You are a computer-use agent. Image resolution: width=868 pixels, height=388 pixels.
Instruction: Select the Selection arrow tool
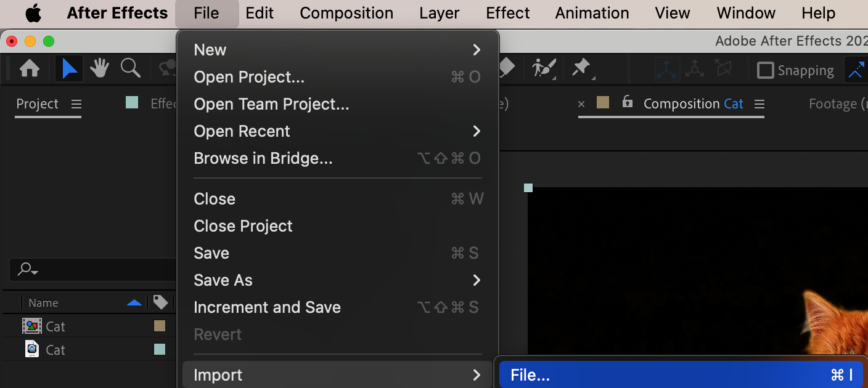pos(69,69)
